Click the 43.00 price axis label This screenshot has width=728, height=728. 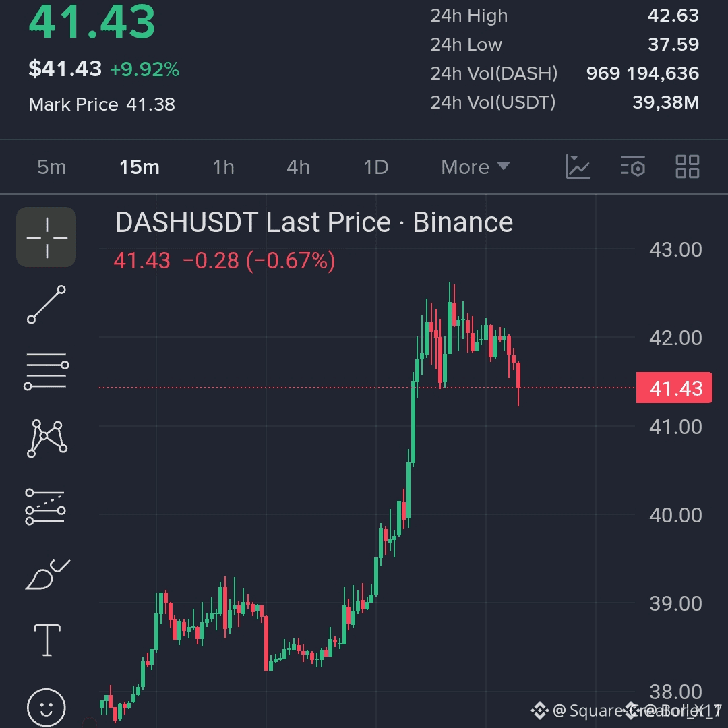point(675,250)
